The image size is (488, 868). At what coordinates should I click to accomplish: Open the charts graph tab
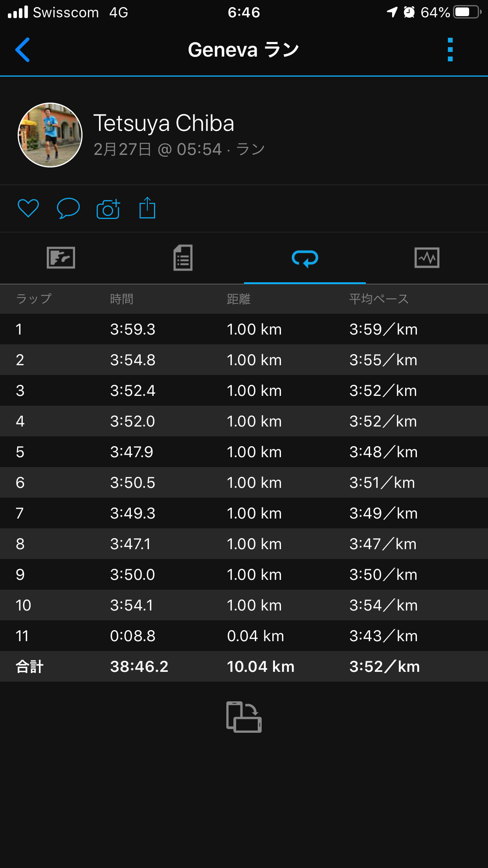(x=427, y=258)
